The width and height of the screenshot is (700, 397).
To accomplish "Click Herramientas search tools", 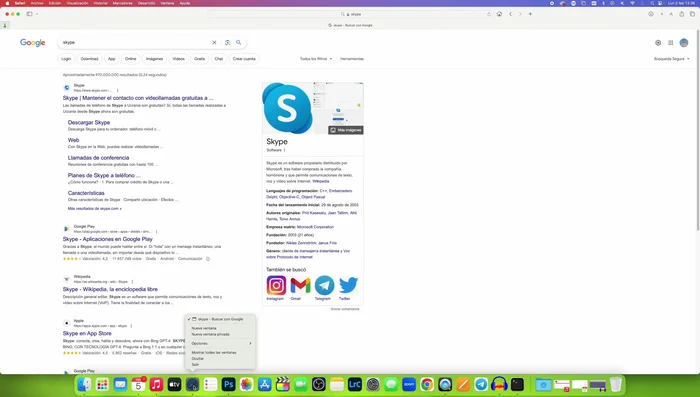I will (x=352, y=59).
